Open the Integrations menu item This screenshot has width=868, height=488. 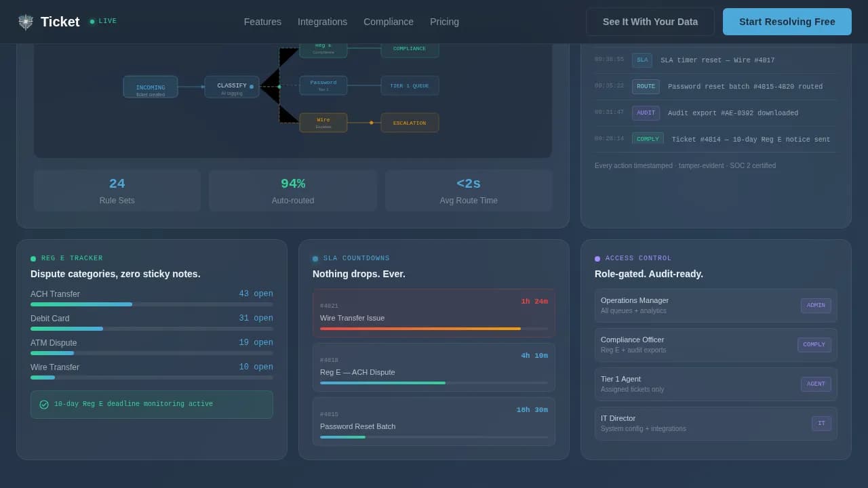pos(322,21)
